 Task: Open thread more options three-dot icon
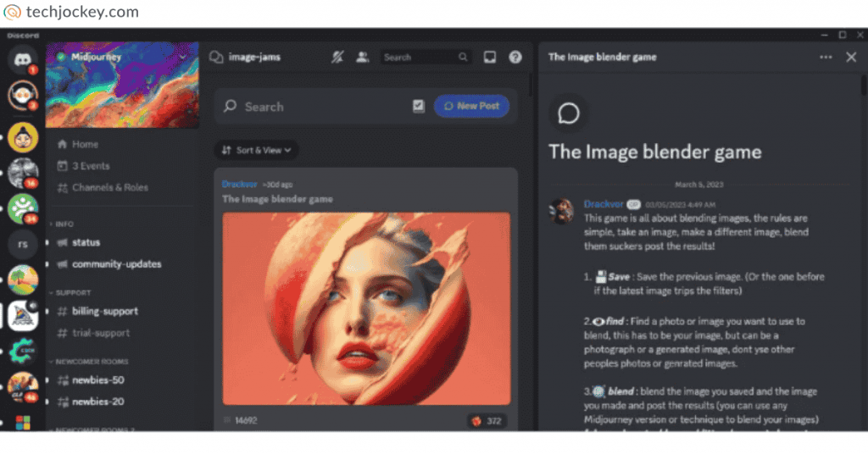[826, 58]
